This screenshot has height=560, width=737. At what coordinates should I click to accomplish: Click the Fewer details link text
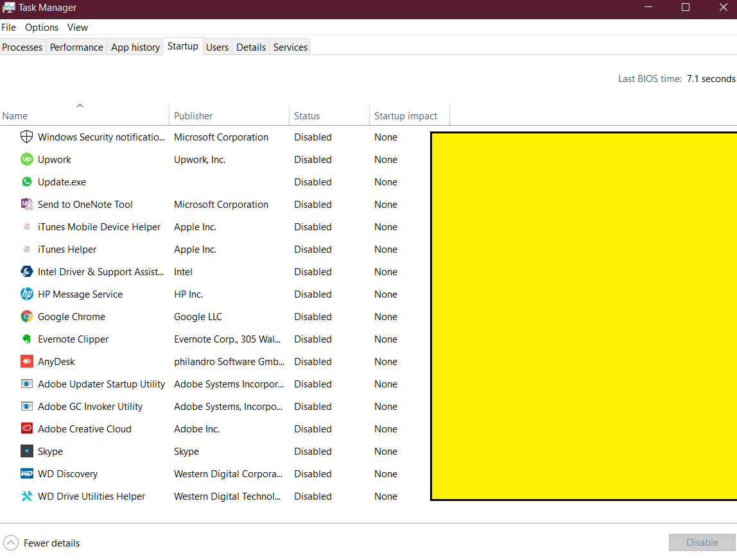click(52, 543)
